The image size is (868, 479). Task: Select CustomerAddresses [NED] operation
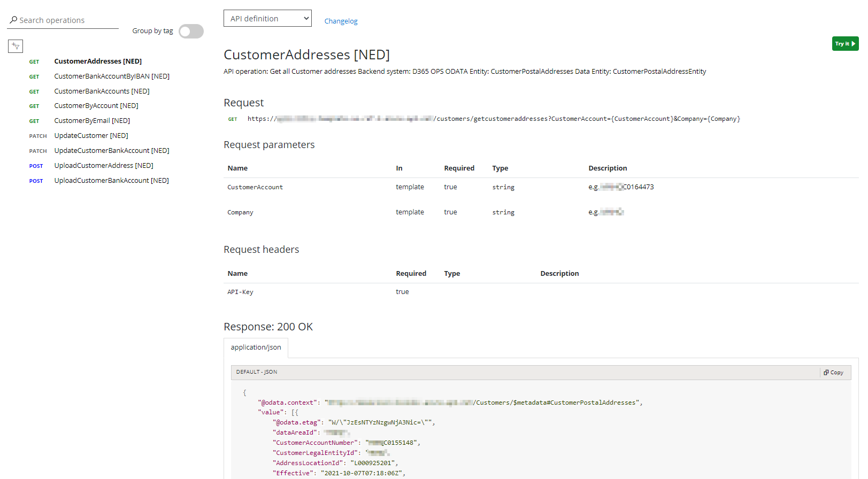pyautogui.click(x=98, y=61)
